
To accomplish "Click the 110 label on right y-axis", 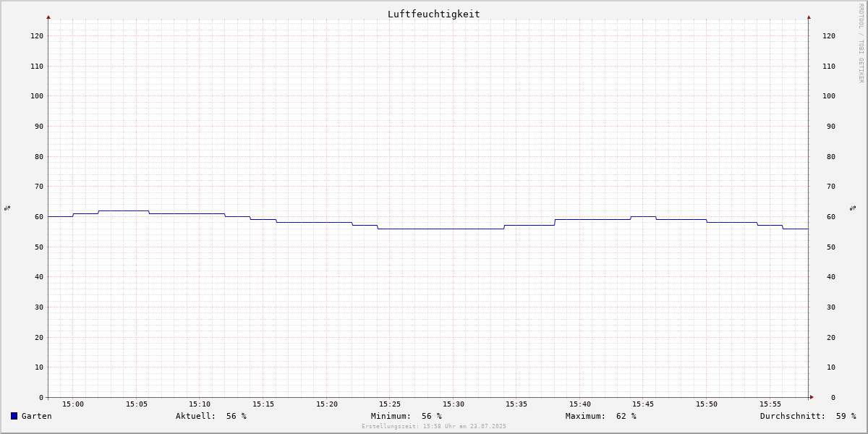I will click(829, 67).
